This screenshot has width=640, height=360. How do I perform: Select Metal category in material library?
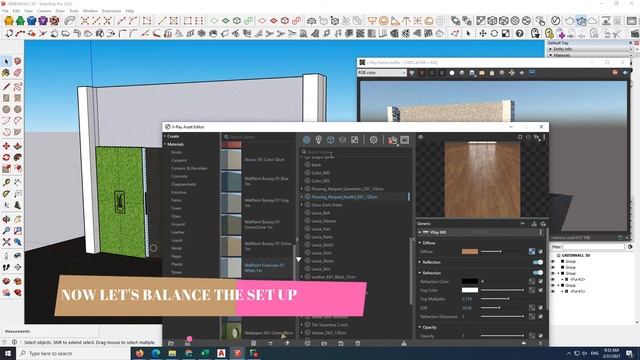coord(176,248)
